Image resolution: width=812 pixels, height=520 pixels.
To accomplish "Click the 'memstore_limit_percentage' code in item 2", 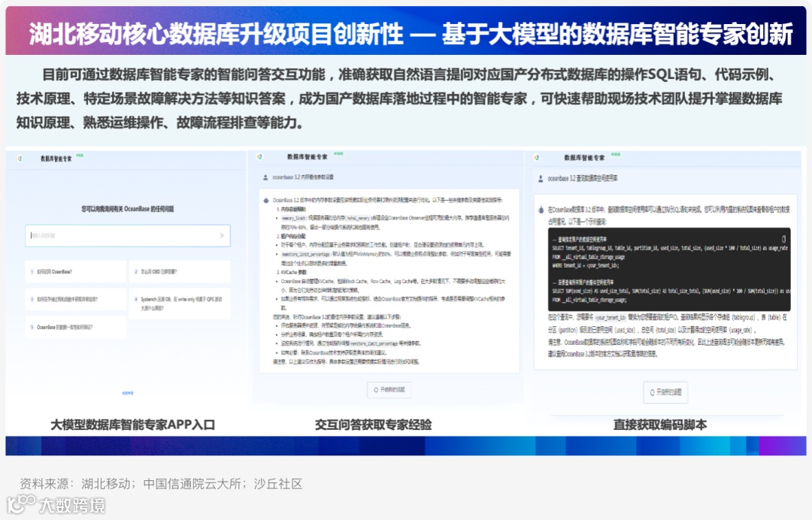I will pyautogui.click(x=305, y=254).
